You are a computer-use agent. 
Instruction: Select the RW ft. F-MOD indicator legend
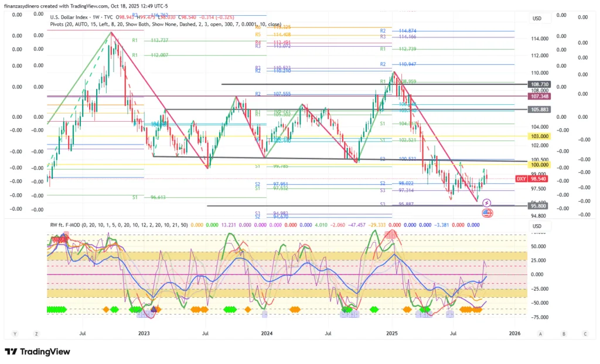tap(70, 225)
